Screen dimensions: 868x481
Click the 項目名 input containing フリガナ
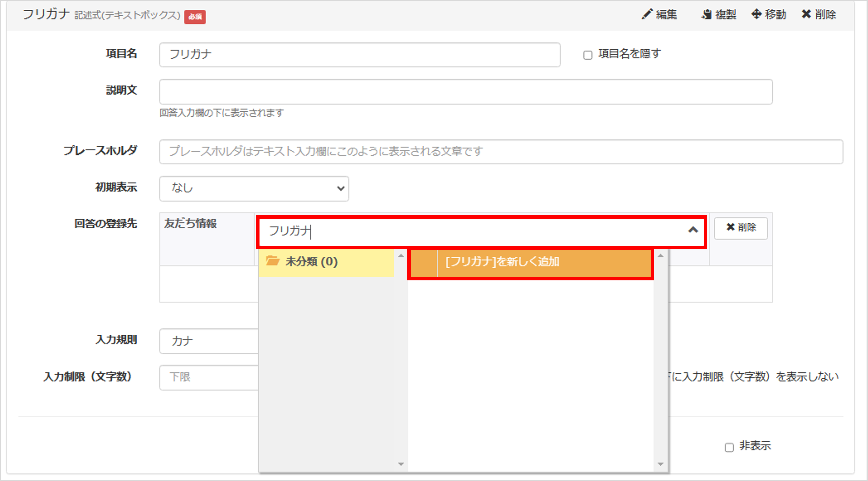click(x=360, y=55)
